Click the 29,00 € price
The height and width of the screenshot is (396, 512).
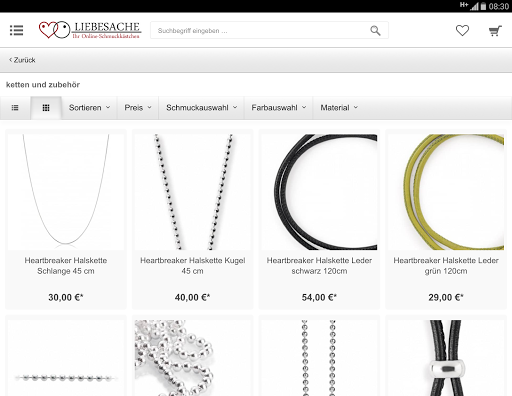(446, 297)
